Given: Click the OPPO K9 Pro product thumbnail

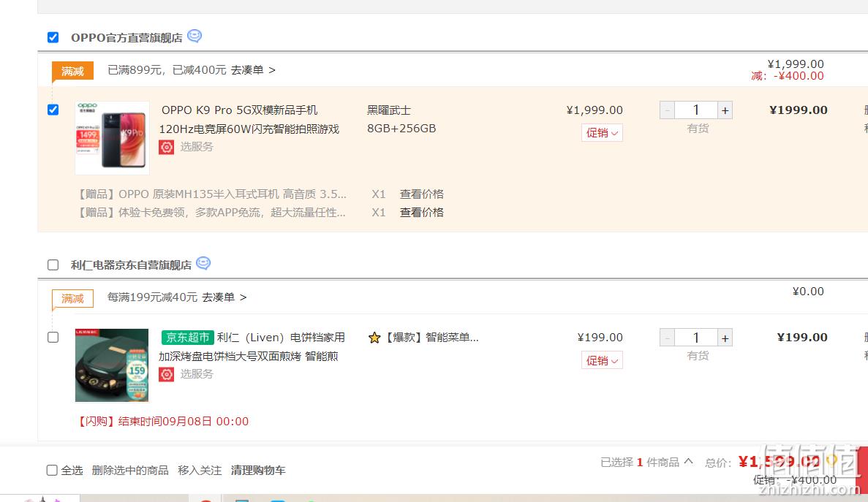Looking at the screenshot, I should 113,137.
